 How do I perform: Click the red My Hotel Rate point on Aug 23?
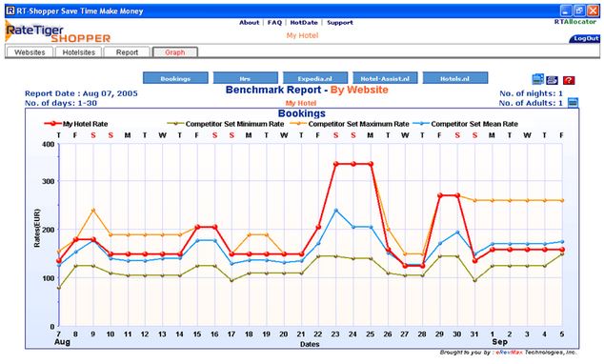[x=336, y=164]
